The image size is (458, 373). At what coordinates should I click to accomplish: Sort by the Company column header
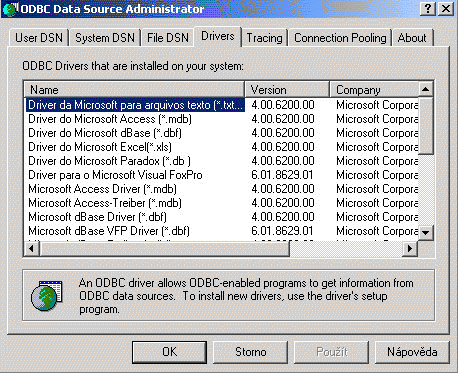pos(374,90)
